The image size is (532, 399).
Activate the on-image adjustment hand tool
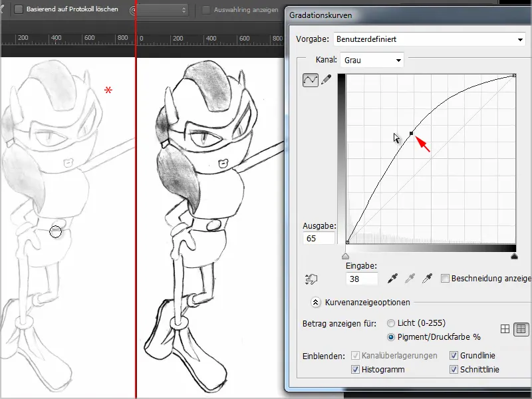(311, 279)
